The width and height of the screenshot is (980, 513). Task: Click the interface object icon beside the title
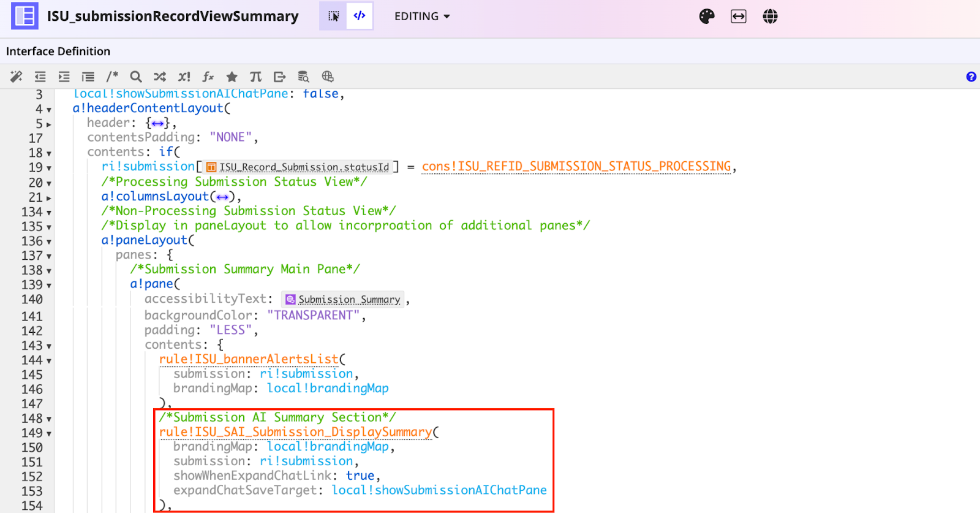point(24,16)
